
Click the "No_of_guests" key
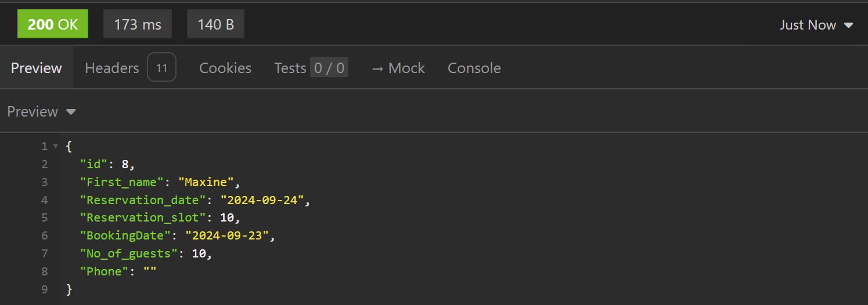129,253
